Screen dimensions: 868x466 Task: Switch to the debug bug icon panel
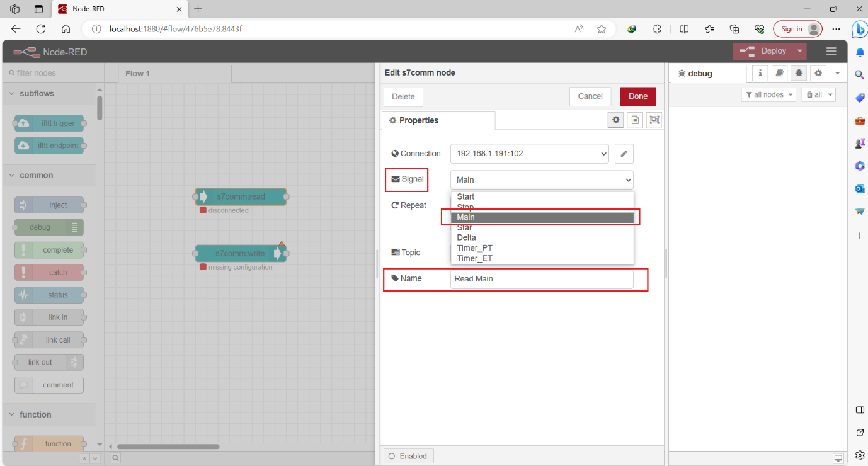click(798, 73)
